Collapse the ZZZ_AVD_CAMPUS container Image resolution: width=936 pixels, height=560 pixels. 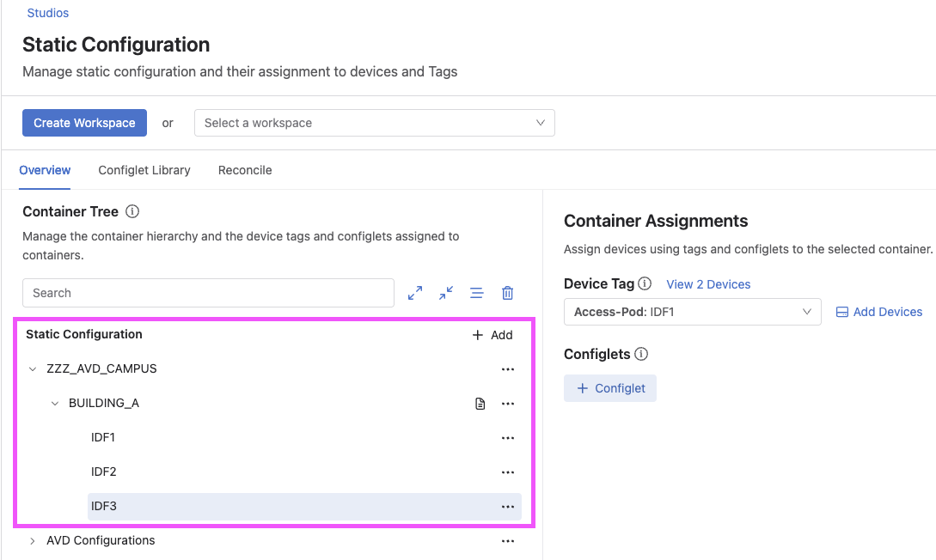coord(33,369)
